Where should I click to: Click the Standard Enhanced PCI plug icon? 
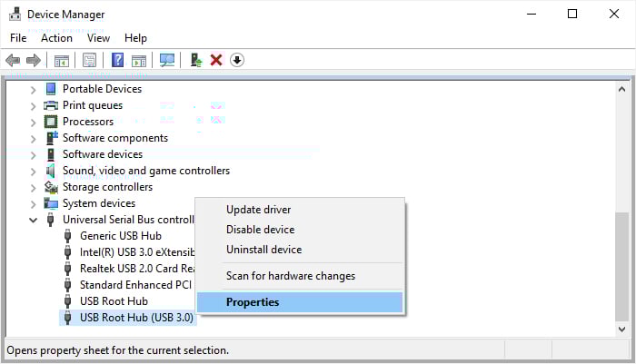click(68, 285)
